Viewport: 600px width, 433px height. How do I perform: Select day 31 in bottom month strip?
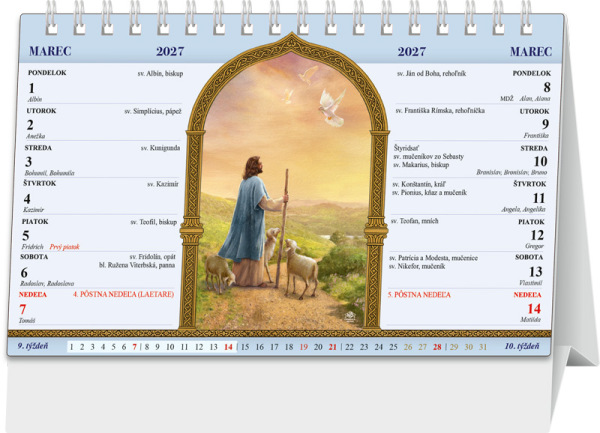click(483, 347)
